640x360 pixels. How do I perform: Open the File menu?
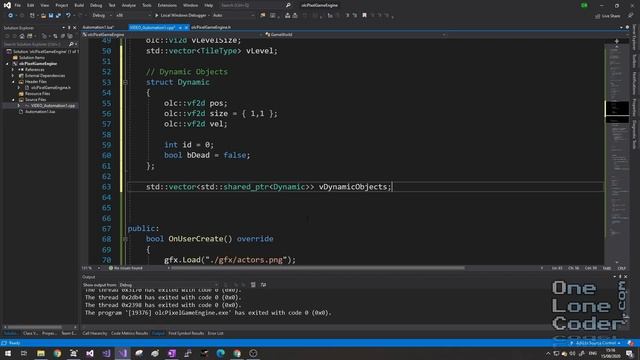[18, 5]
